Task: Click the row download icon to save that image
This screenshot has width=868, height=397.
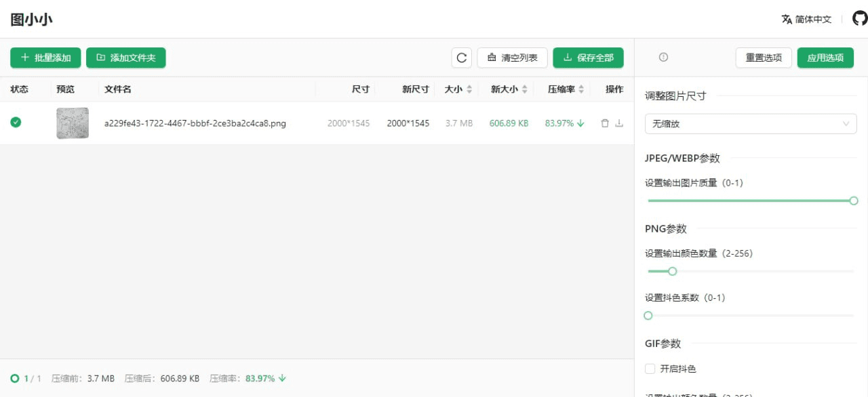Action: coord(618,123)
